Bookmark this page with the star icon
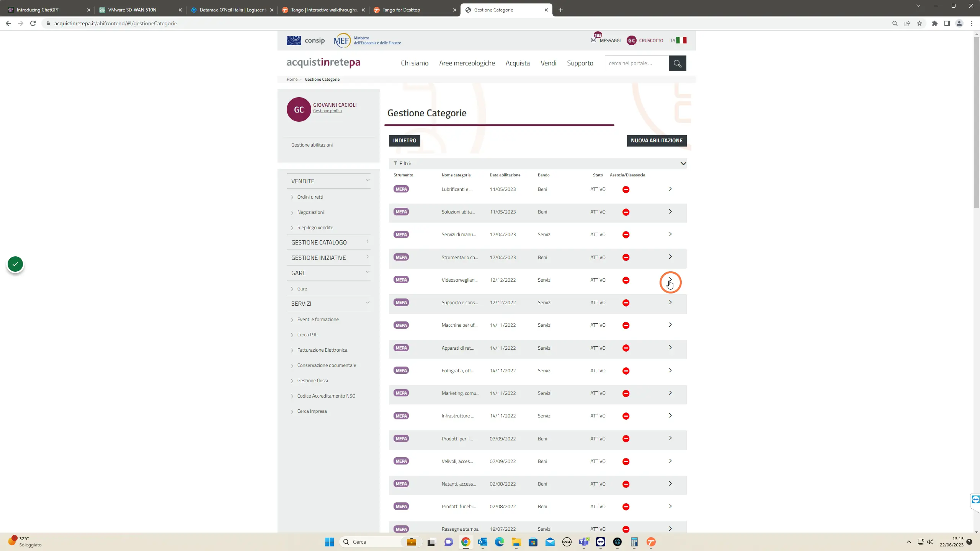This screenshot has width=980, height=551. click(920, 23)
